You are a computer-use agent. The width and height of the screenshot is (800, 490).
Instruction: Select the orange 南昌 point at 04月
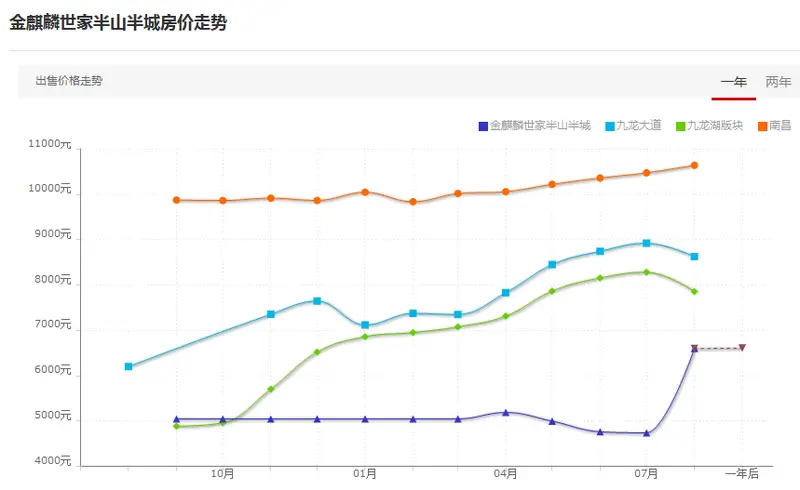tap(506, 192)
